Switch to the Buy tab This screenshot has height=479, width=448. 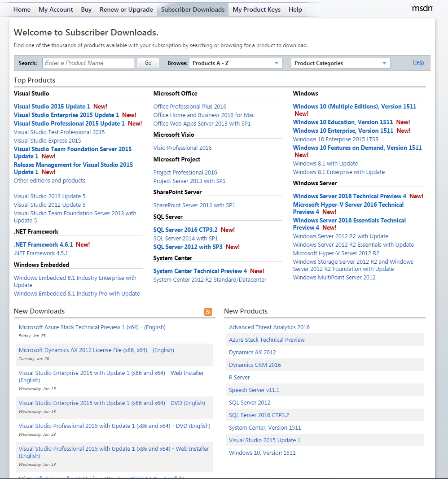click(86, 9)
